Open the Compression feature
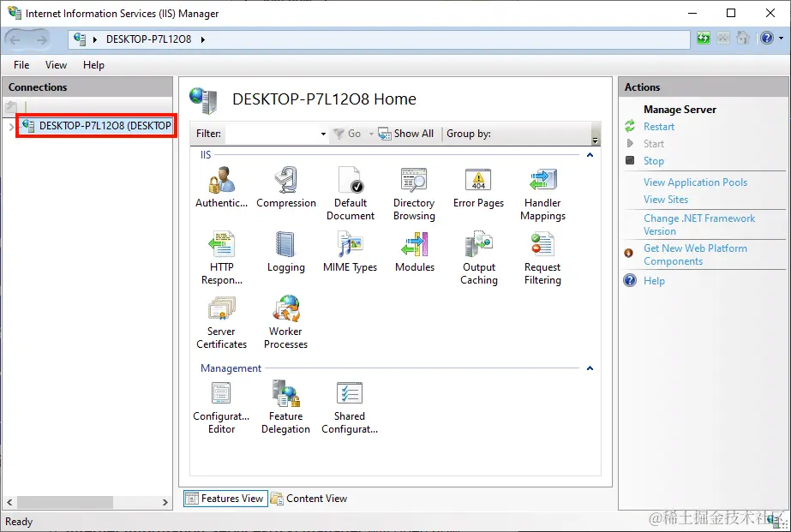 point(286,188)
